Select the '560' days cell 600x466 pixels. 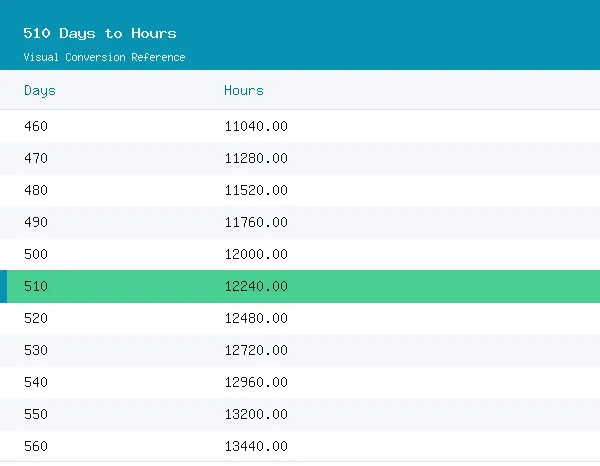coord(36,446)
